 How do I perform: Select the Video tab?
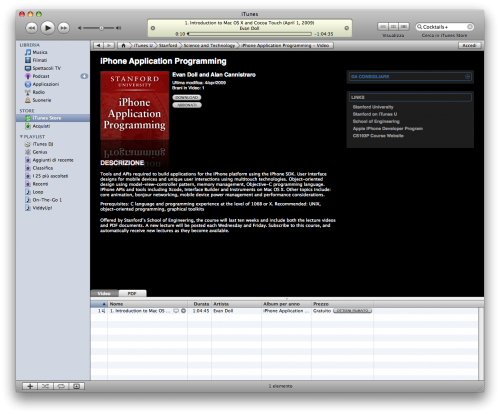coord(104,293)
